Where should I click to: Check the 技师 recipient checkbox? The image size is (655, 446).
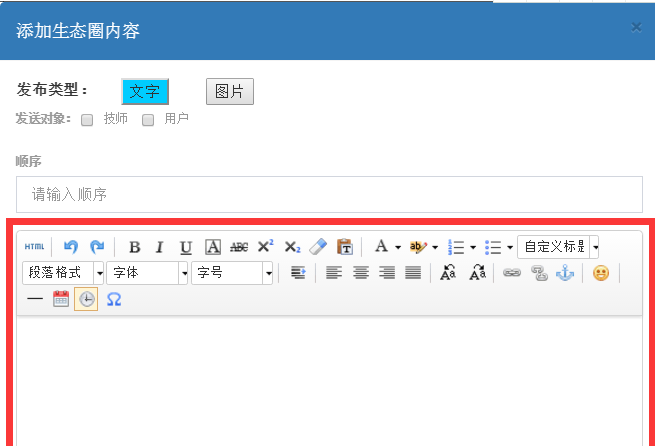click(x=87, y=120)
